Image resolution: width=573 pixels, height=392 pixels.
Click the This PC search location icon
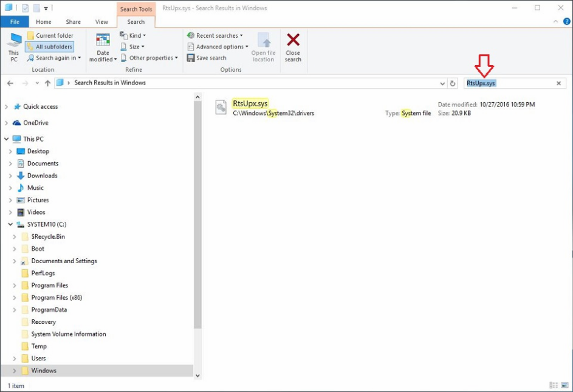(x=14, y=47)
